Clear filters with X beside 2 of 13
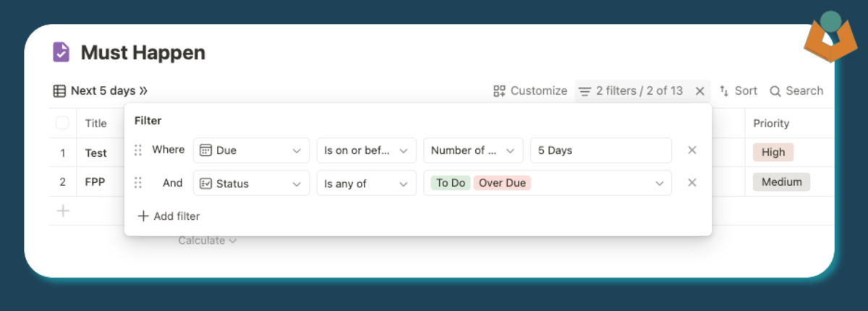The width and height of the screenshot is (868, 311). pyautogui.click(x=699, y=91)
